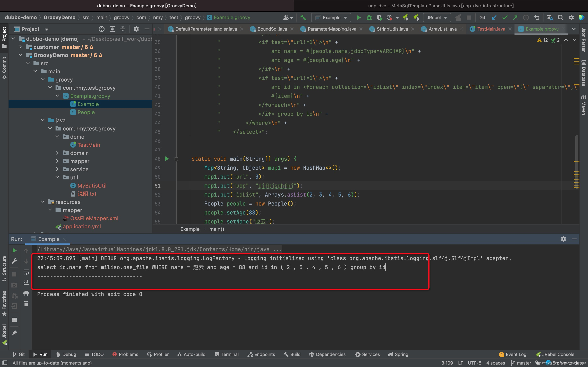Clear the console with the trash icon
The image size is (588, 367).
[26, 304]
